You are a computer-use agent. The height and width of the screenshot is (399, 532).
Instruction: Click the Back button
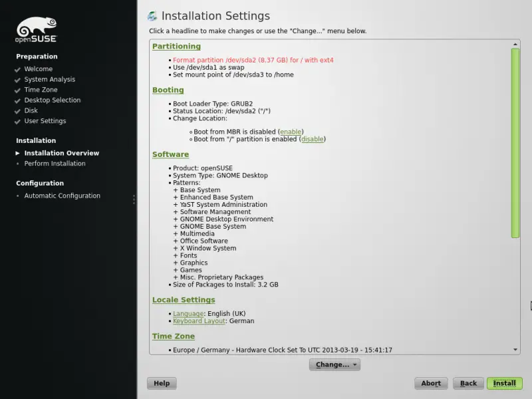coord(468,383)
